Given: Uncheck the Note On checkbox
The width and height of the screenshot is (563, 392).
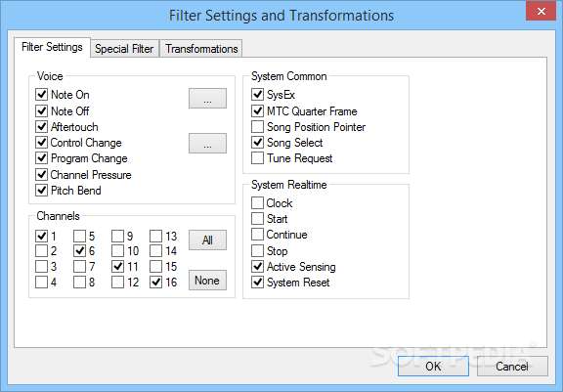Looking at the screenshot, I should tap(42, 95).
